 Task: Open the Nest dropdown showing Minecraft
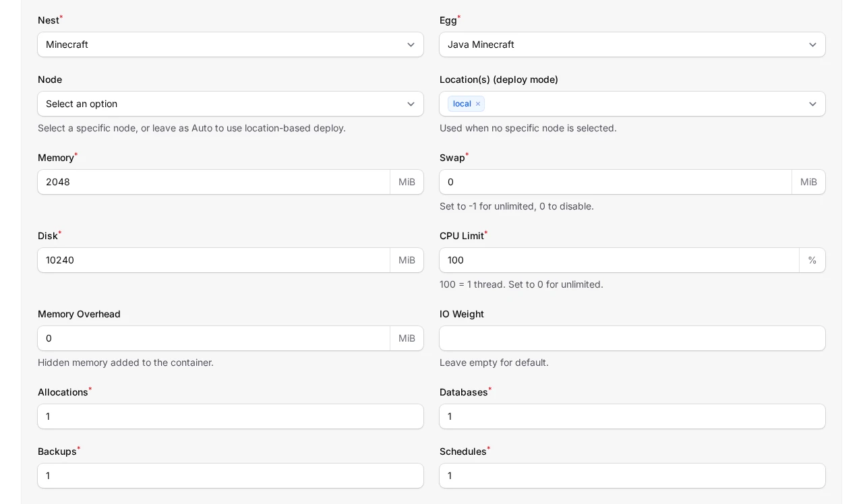(231, 44)
